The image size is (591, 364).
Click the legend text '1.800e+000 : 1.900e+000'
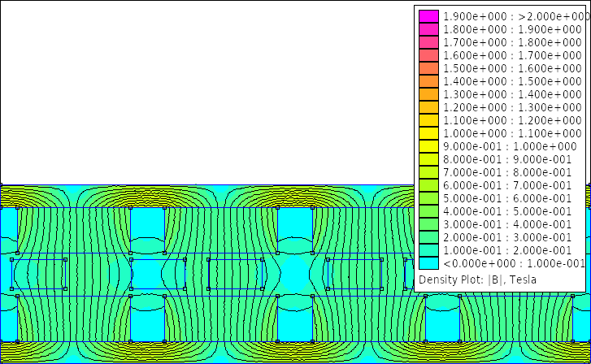[512, 29]
